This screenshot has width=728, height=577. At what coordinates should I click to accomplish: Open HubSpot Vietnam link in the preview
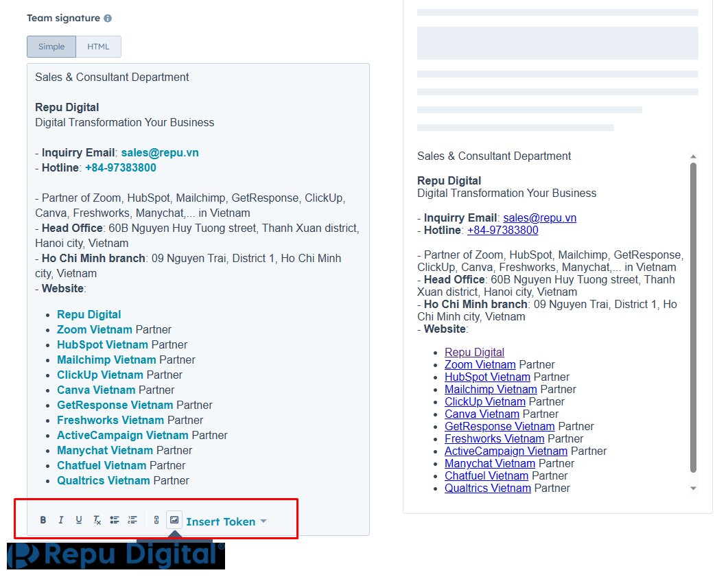[487, 377]
